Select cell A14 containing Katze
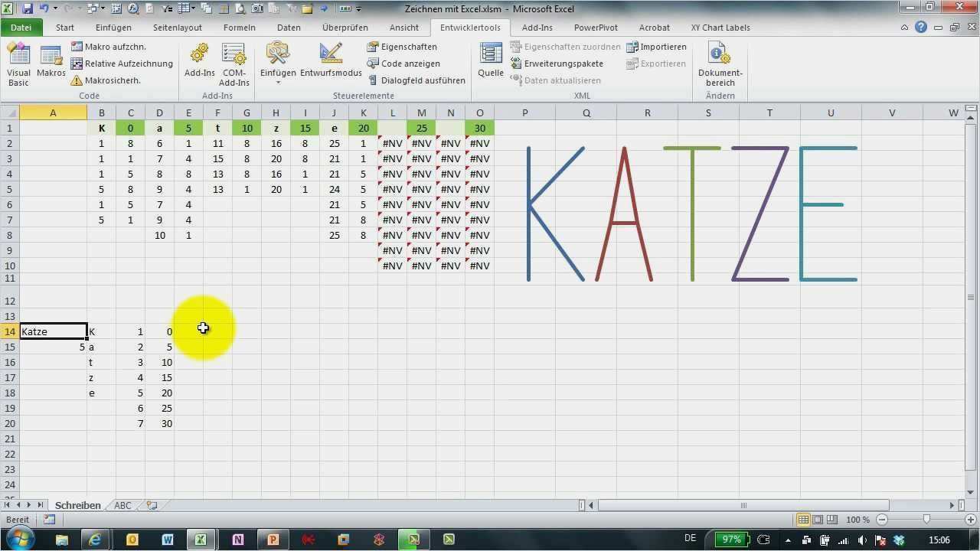This screenshot has width=980, height=551. click(53, 331)
